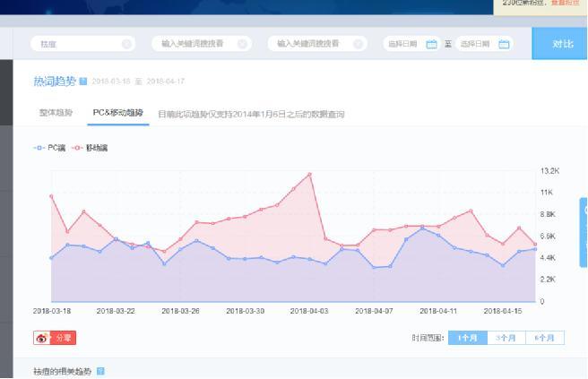
Task: Clear the first keyword search field
Action: pyautogui.click(x=126, y=44)
